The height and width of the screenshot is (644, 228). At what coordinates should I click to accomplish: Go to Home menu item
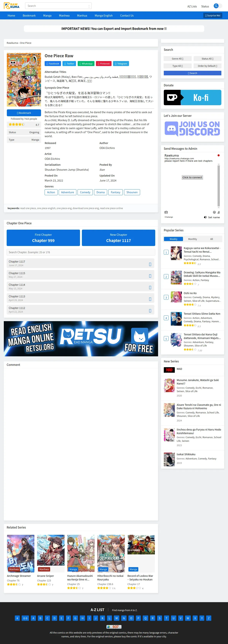11,15
